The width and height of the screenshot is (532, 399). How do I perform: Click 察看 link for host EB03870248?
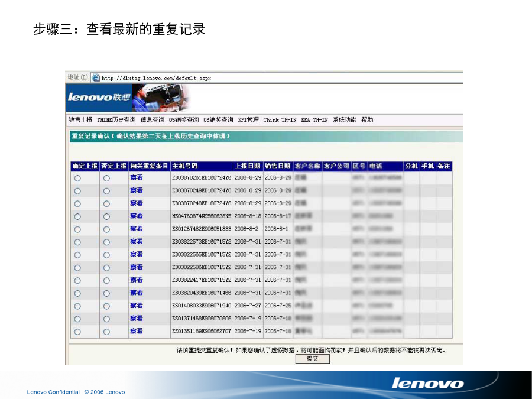137,203
